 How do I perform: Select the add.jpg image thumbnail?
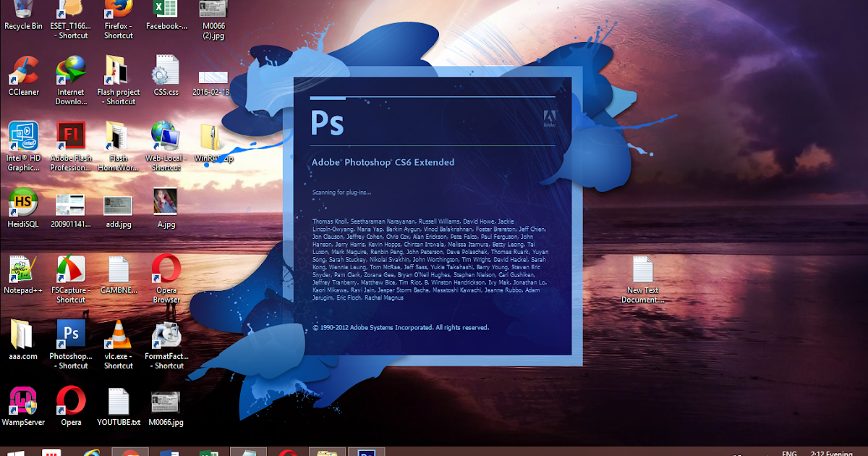[118, 204]
